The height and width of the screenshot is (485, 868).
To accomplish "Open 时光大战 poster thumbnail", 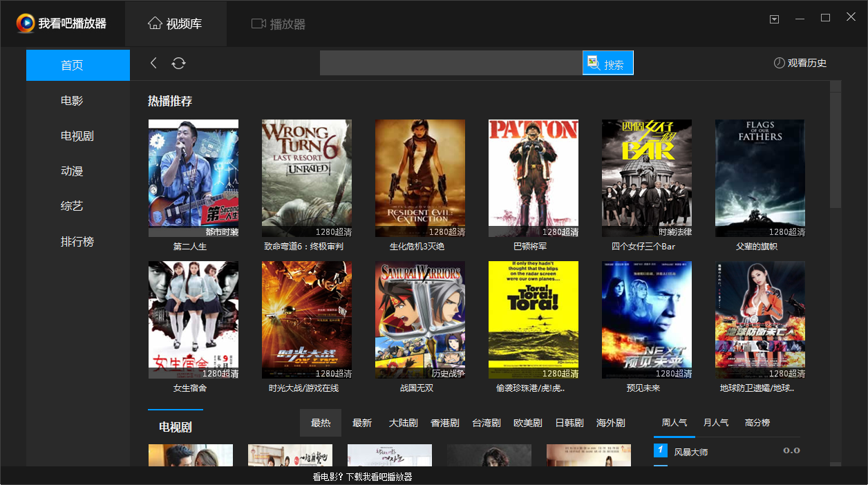I will click(x=307, y=320).
